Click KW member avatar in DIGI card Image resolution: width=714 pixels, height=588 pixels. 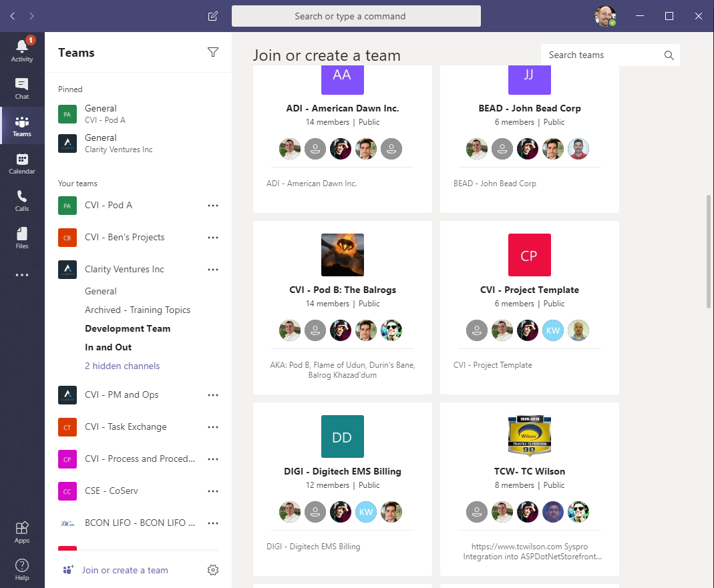click(x=365, y=512)
